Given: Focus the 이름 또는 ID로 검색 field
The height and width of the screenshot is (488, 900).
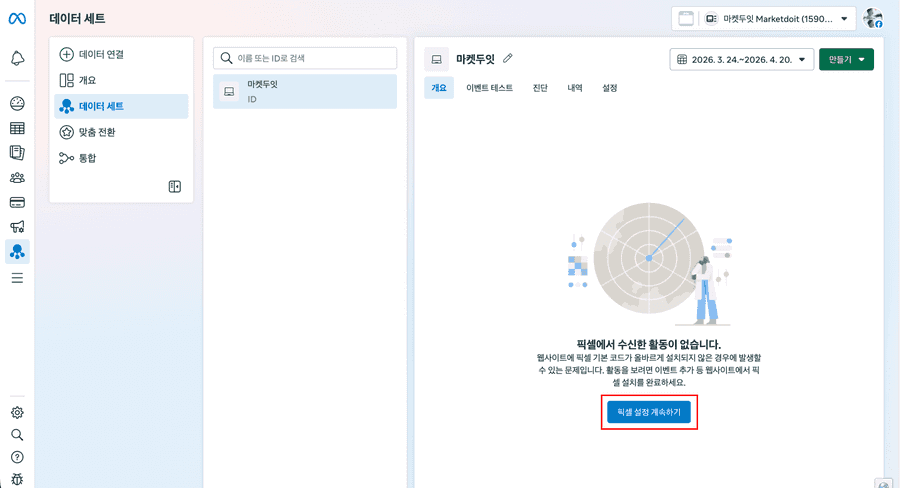Looking at the screenshot, I should pos(305,58).
